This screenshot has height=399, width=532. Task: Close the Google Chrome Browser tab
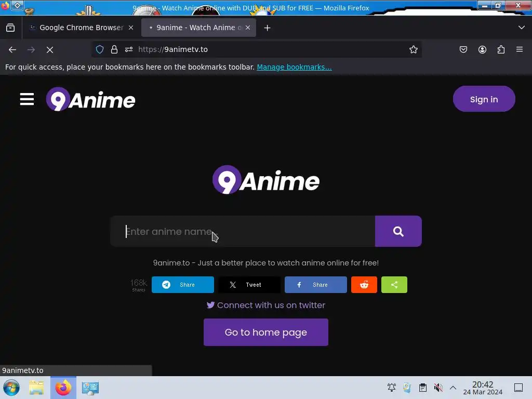click(131, 28)
